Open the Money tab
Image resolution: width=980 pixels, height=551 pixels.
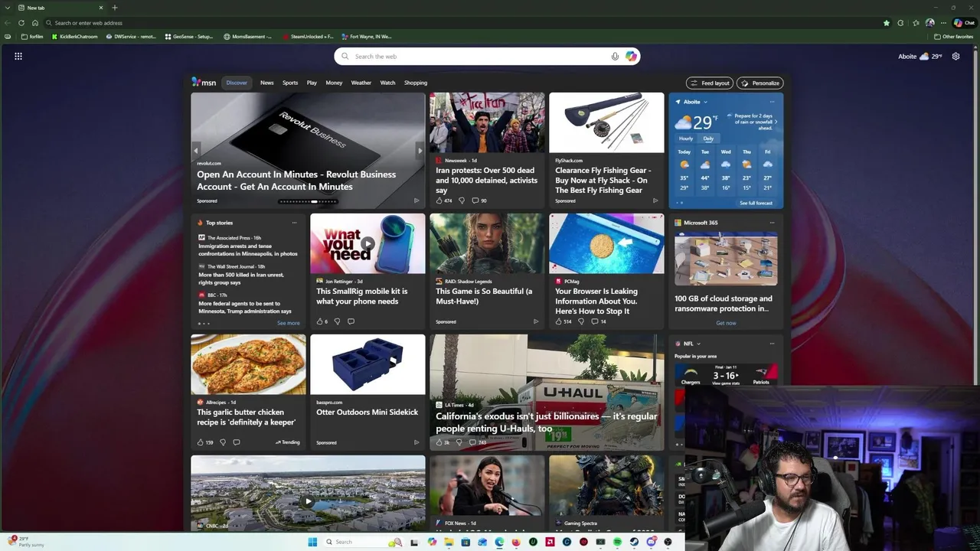(334, 83)
